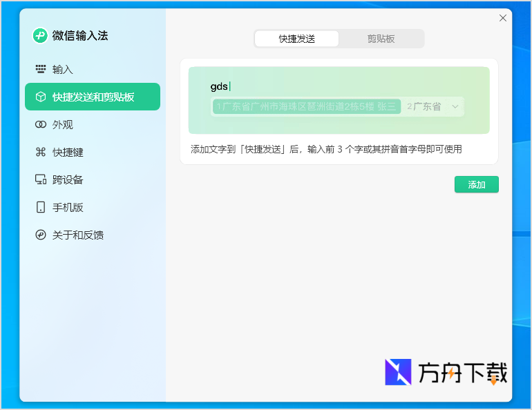Image resolution: width=532 pixels, height=410 pixels.
Task: Close the settings window
Action: point(503,18)
